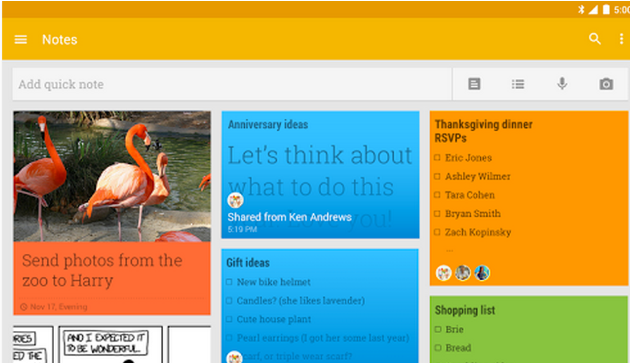Viewport: 630px width, 364px height.
Task: Open the Anniversary ideas note title
Action: click(268, 124)
